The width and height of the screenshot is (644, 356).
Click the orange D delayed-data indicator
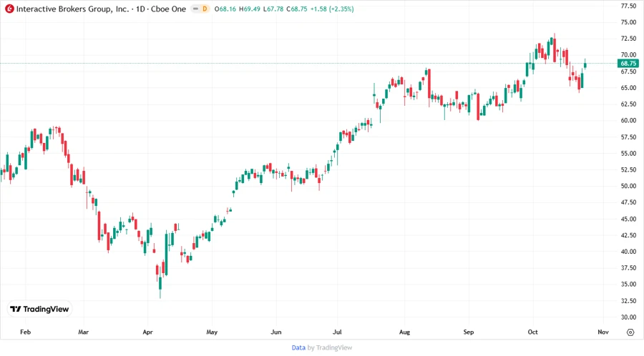[x=205, y=9]
